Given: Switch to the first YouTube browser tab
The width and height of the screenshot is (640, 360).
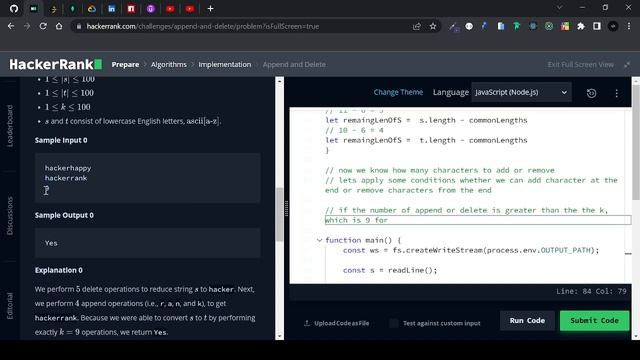Looking at the screenshot, I should [170, 9].
